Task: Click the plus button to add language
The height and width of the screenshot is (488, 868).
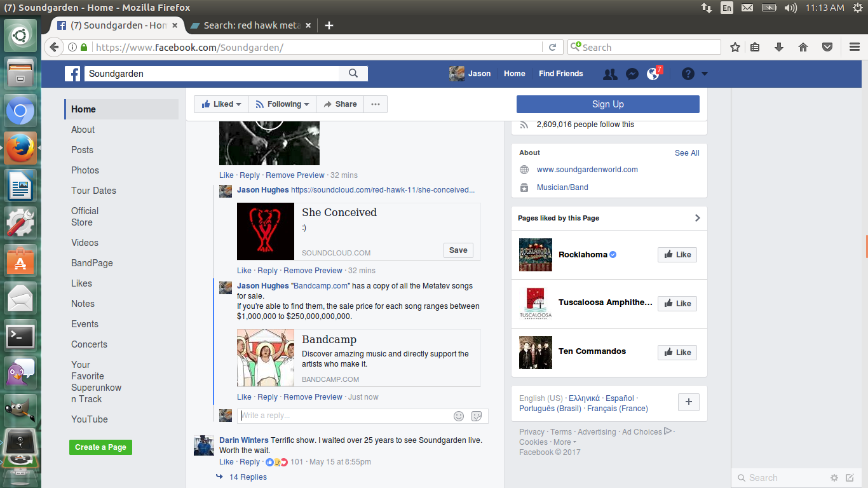Action: coord(689,402)
